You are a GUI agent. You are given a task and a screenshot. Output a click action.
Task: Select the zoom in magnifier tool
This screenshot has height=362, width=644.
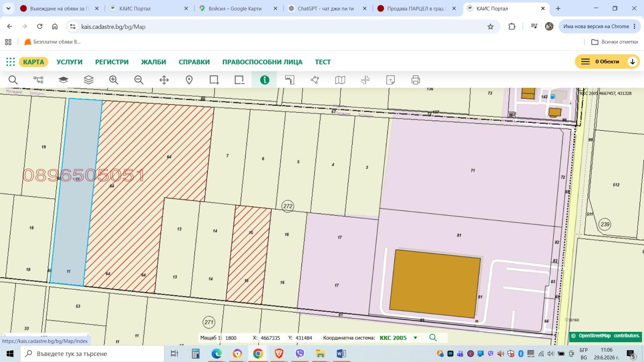coord(114,80)
